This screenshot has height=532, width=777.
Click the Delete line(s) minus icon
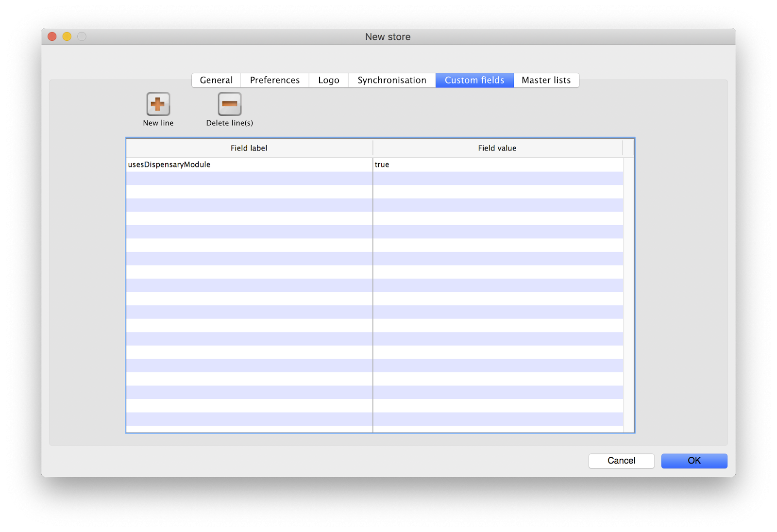coord(229,104)
